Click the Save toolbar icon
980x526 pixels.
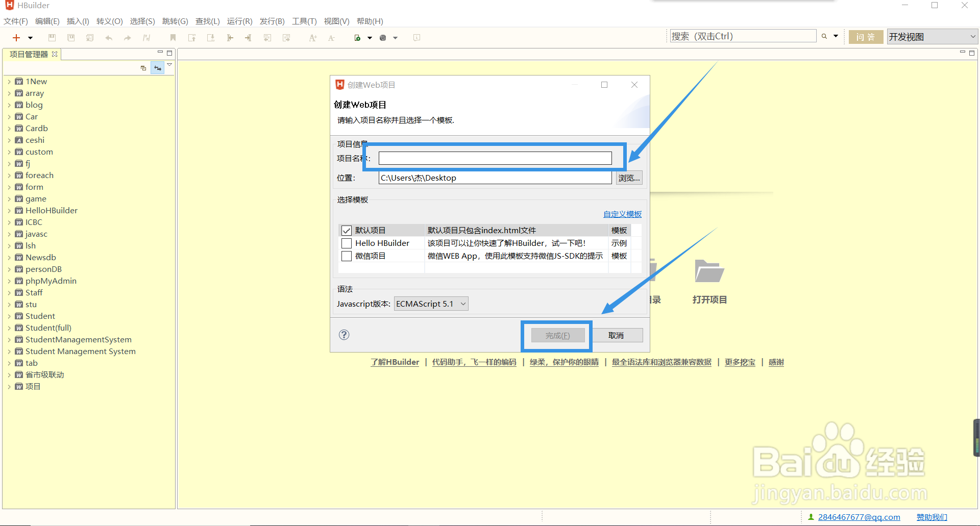pos(52,38)
